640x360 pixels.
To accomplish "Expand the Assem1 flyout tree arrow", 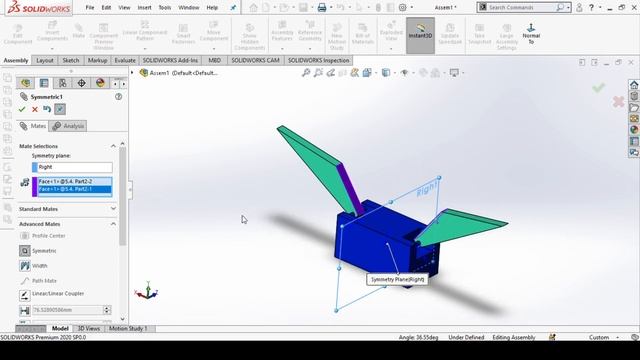I will [132, 73].
